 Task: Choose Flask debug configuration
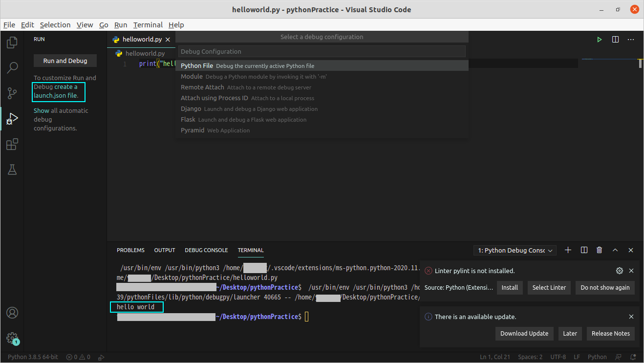[322, 119]
